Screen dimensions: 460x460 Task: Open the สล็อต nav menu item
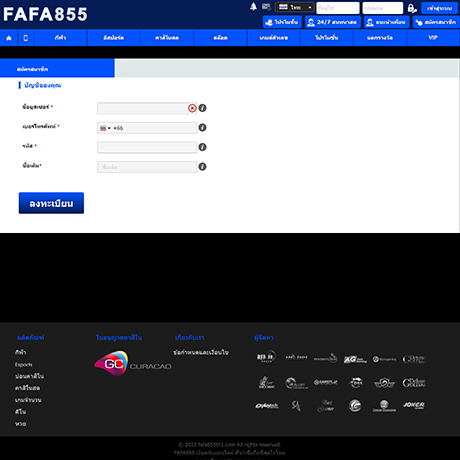tap(220, 38)
